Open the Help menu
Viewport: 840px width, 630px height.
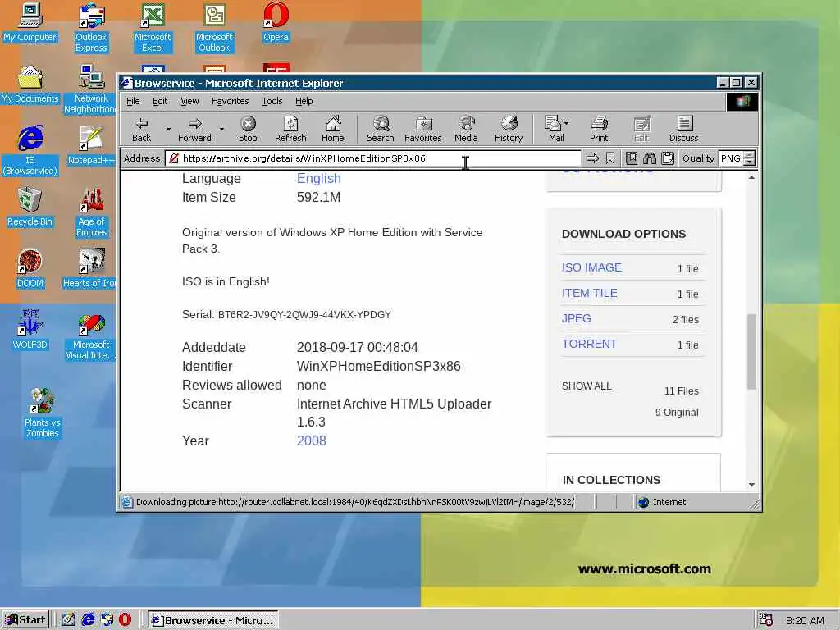(x=304, y=101)
